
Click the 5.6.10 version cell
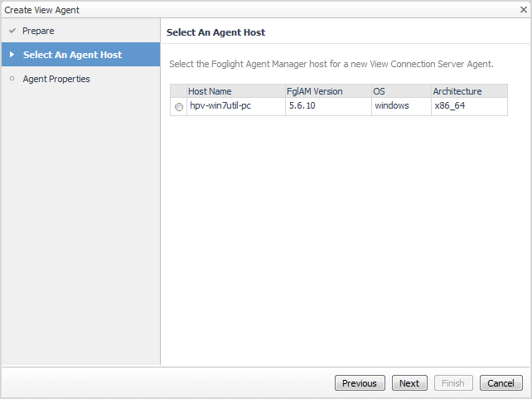point(303,106)
